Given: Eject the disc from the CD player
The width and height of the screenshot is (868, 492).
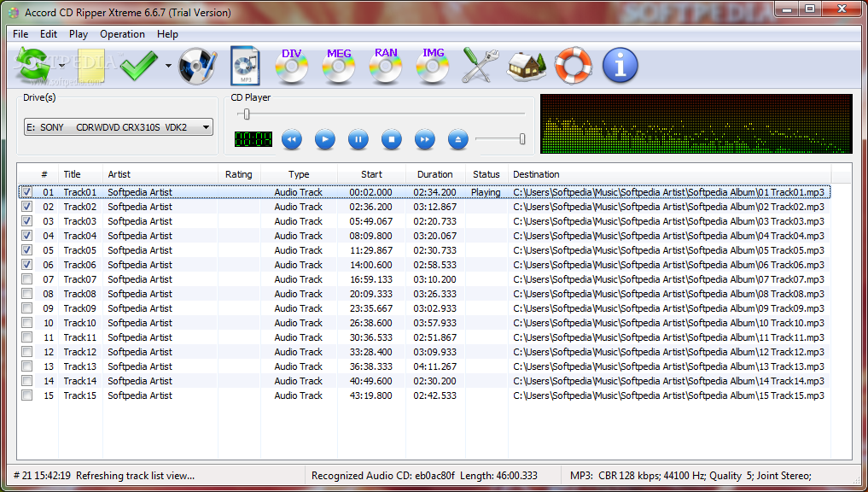Looking at the screenshot, I should (457, 139).
